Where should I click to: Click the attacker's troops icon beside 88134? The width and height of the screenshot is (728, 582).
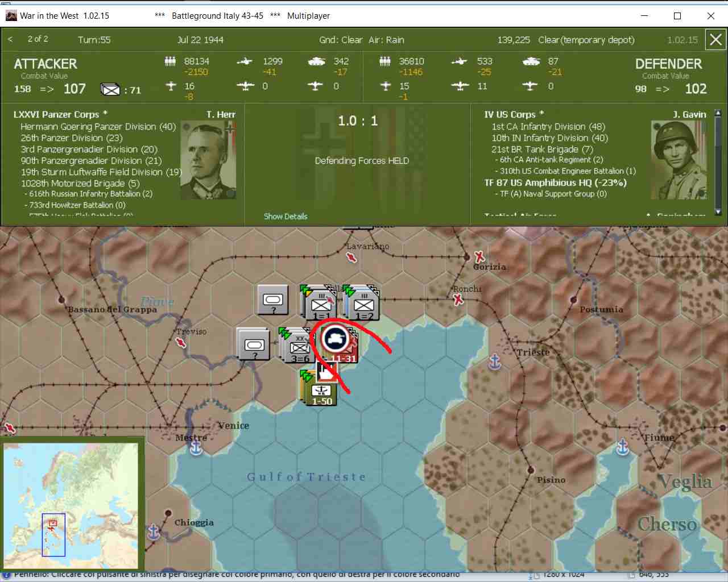pos(170,61)
